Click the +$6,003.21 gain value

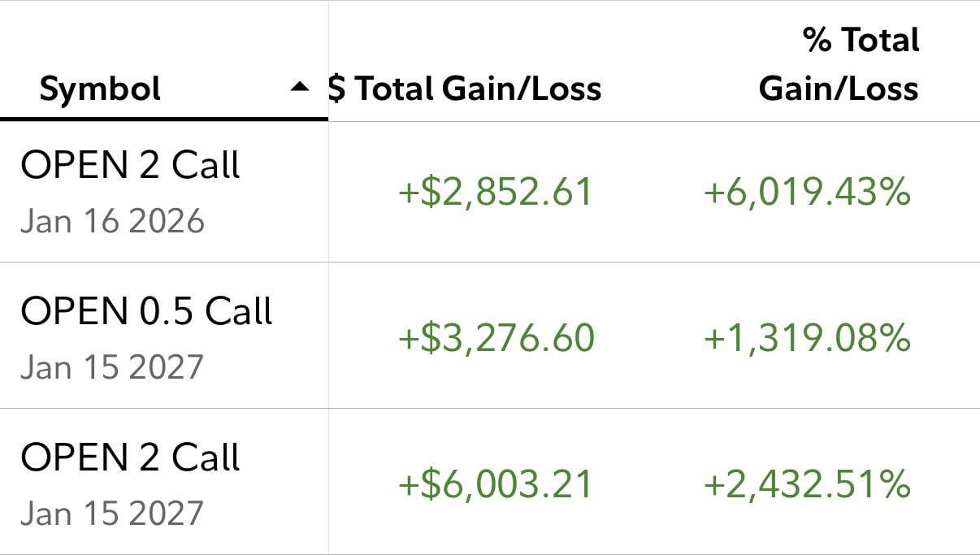pyautogui.click(x=495, y=484)
